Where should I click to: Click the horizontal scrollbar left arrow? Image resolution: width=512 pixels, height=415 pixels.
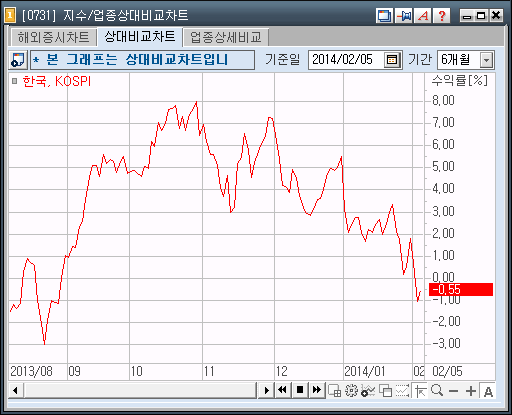point(16,390)
